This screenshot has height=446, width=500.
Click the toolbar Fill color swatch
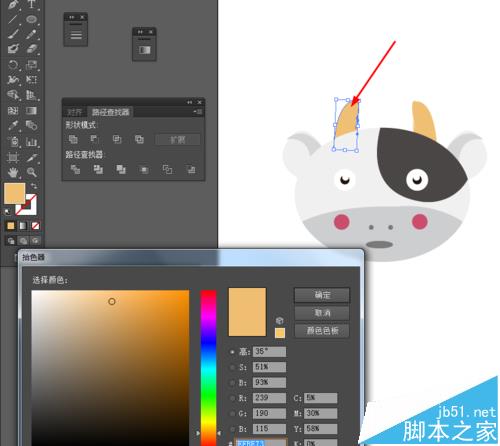tap(14, 193)
